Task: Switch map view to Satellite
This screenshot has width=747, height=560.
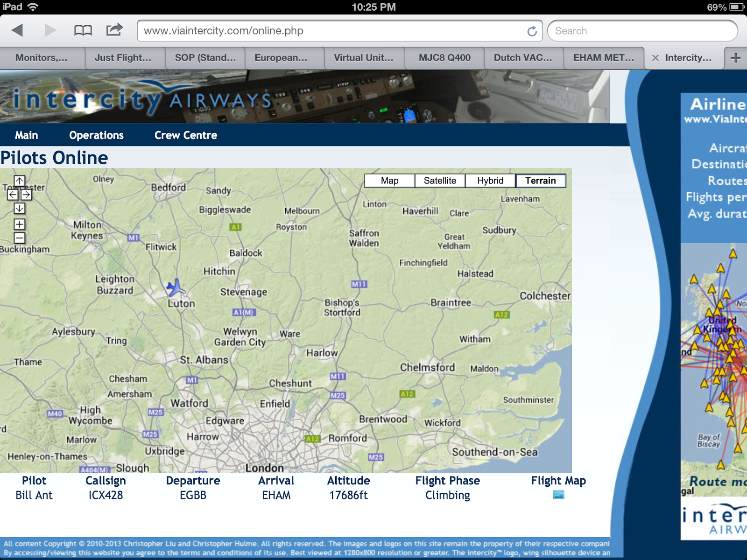Action: tap(440, 181)
